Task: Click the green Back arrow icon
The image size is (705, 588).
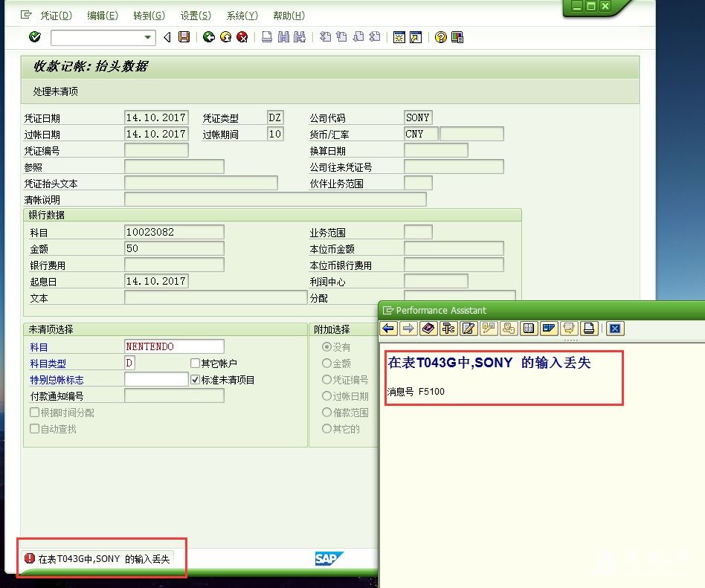Action: (x=209, y=37)
